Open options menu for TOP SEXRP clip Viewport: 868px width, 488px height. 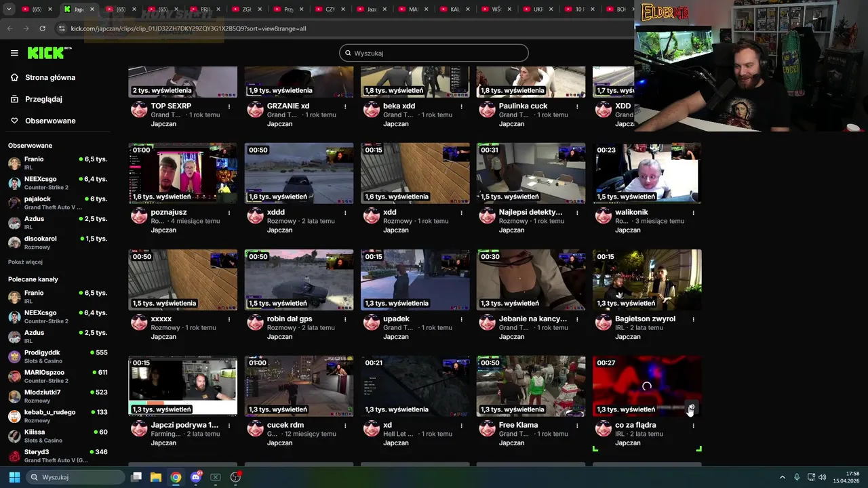[229, 106]
